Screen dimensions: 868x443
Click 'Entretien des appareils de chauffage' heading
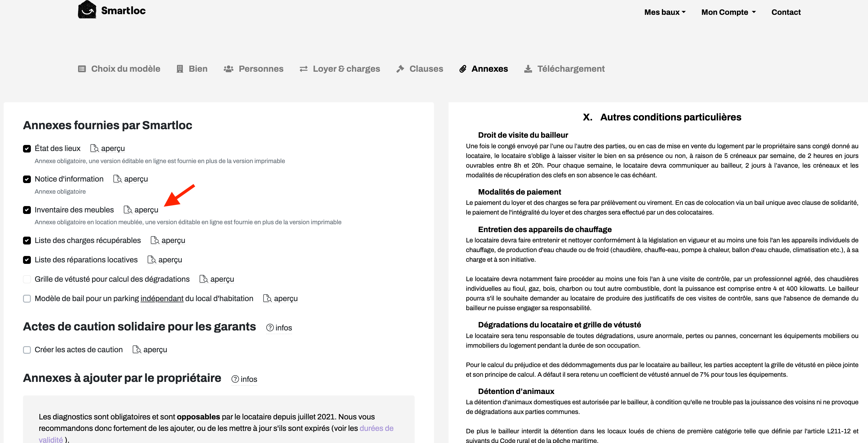545,229
